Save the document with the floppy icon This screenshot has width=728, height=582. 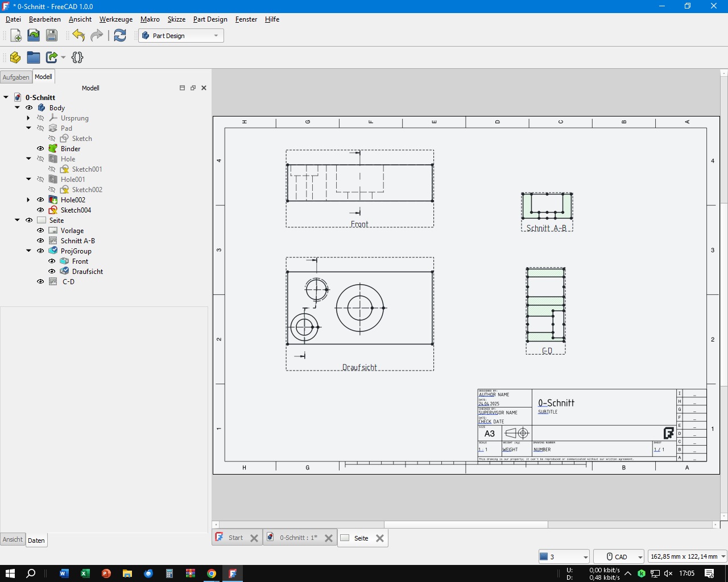(x=52, y=35)
